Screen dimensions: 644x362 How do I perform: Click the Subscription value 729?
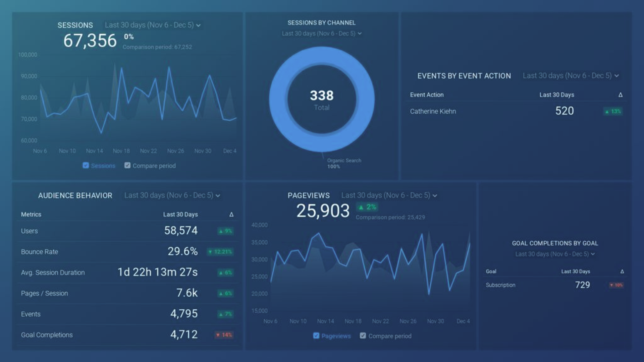click(x=582, y=285)
